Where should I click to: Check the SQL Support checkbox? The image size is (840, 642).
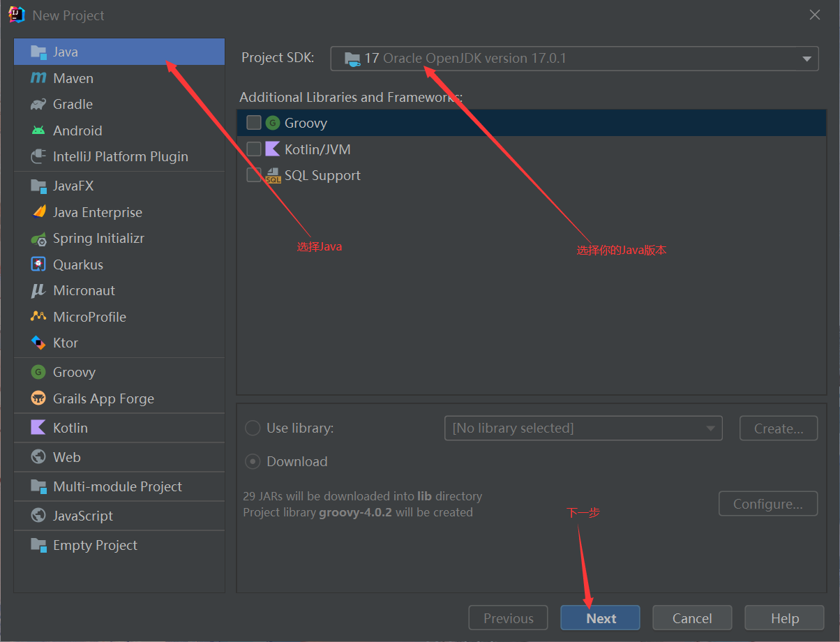pos(254,175)
